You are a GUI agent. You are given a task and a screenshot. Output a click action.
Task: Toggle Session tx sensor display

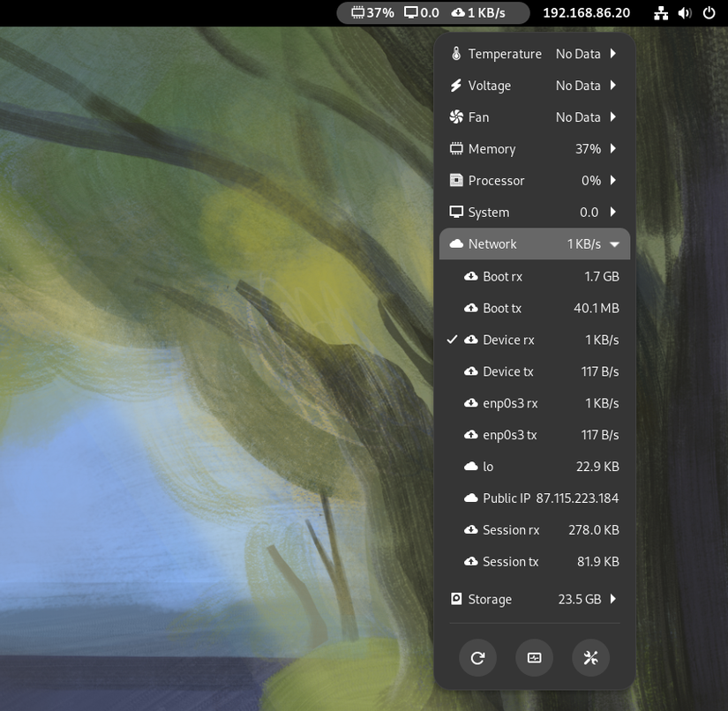coord(535,562)
